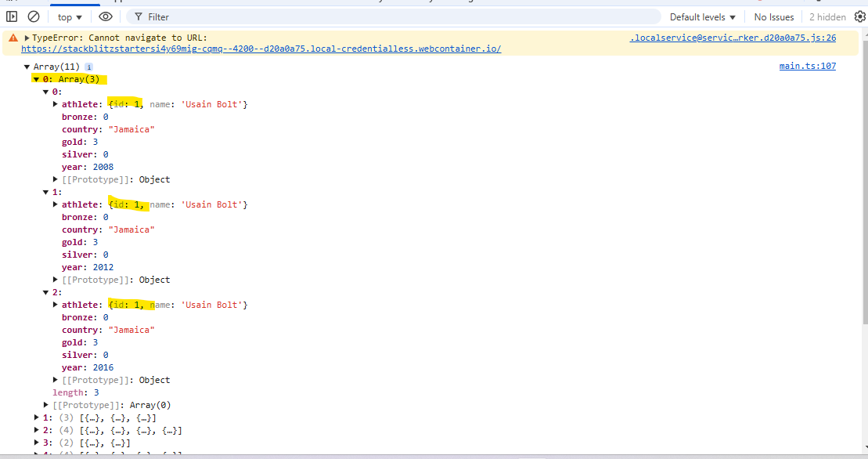
Task: Open the execution context dropdown showing top
Action: 69,16
